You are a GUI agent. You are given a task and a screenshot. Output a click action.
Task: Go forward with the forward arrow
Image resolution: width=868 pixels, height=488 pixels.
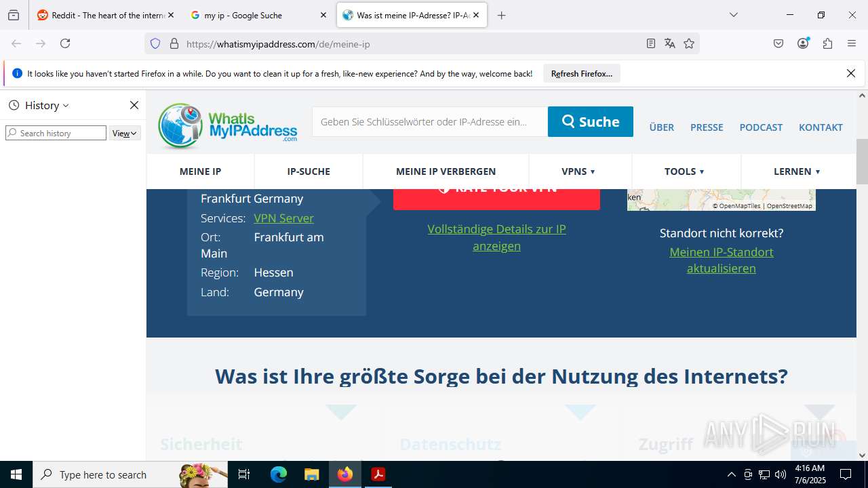coord(41,43)
